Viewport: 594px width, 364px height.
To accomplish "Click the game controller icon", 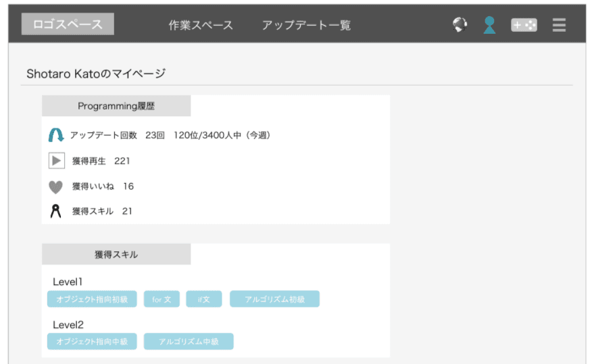I will point(524,25).
